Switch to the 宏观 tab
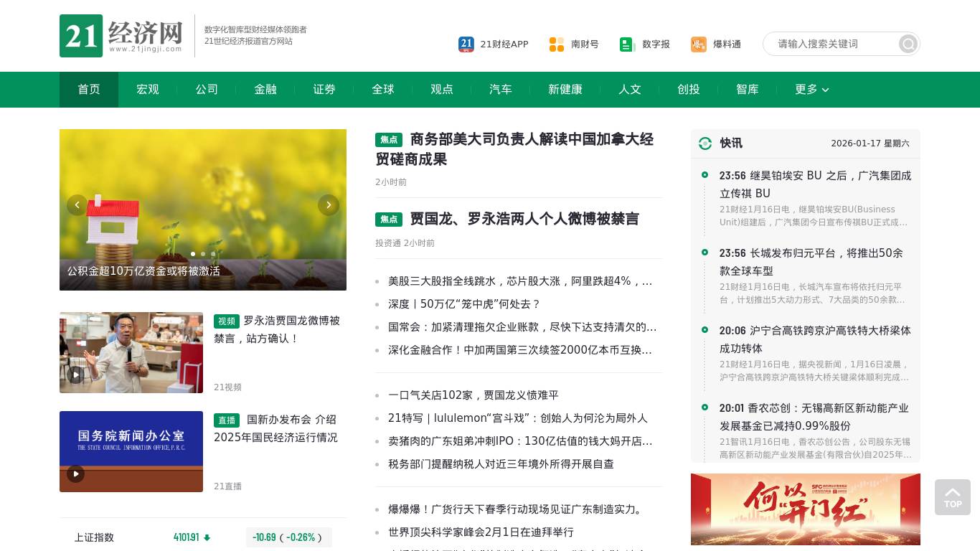Viewport: 980px width, 551px height. pyautogui.click(x=147, y=90)
